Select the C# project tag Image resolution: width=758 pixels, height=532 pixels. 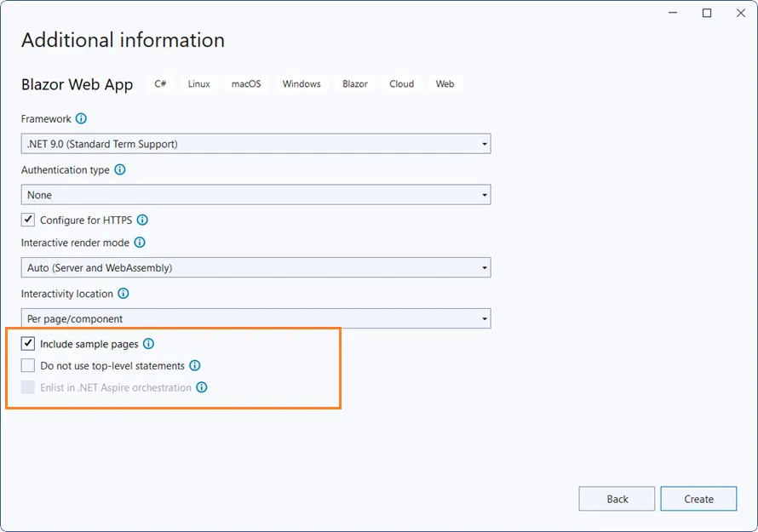(160, 83)
